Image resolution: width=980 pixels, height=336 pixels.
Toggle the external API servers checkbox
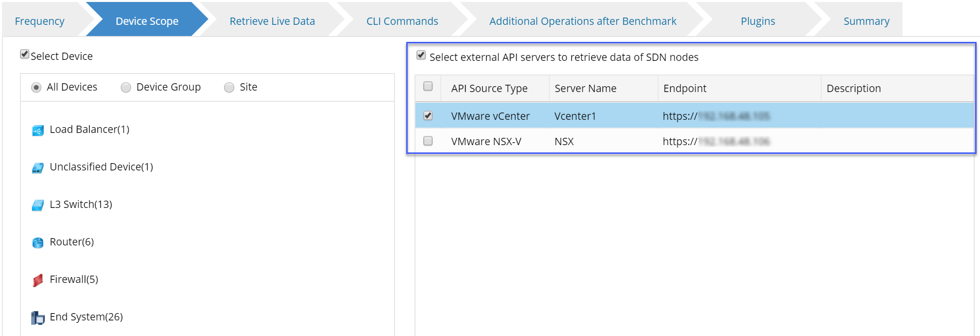421,55
